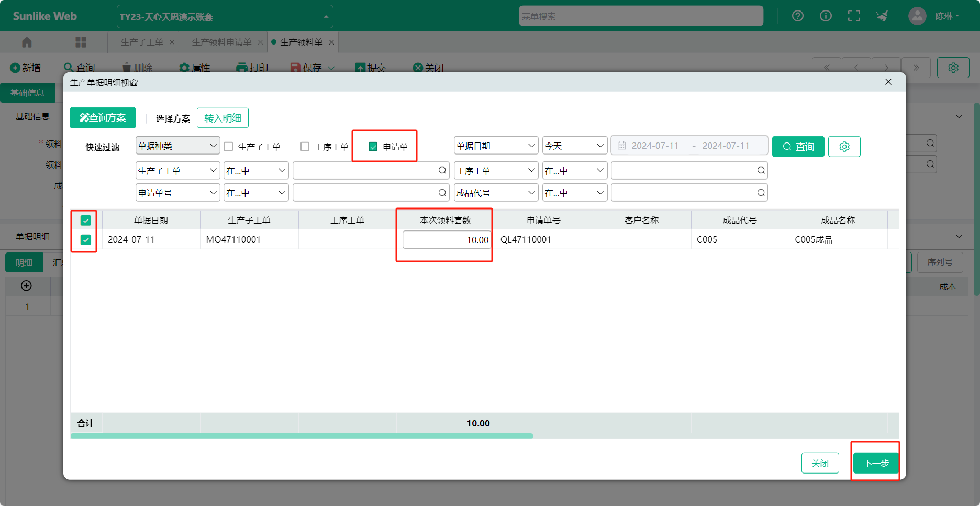Viewport: 980px width, 506px height.
Task: Switch to the 生产领料单 tab
Action: [302, 42]
